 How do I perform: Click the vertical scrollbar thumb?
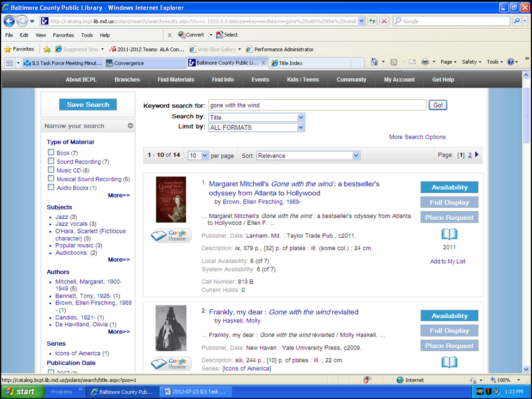[526, 115]
